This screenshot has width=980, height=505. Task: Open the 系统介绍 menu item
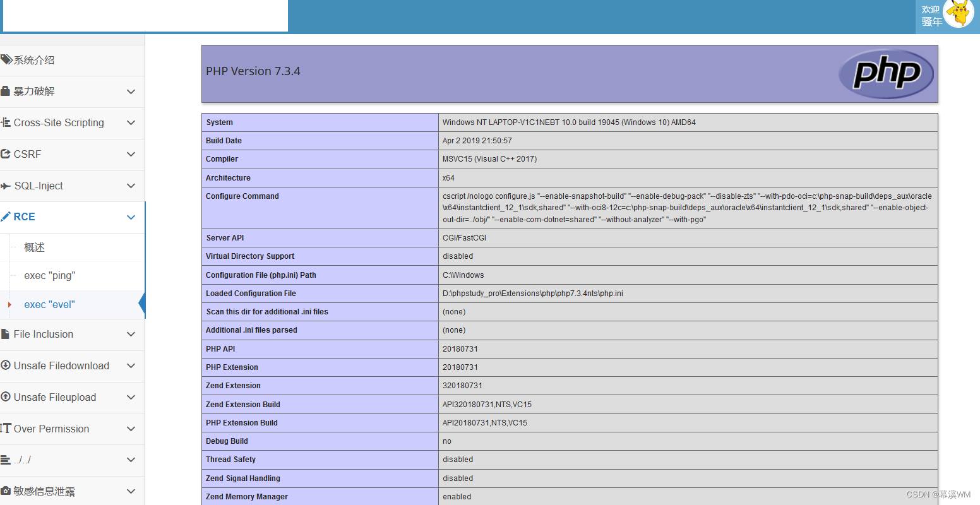coord(72,60)
